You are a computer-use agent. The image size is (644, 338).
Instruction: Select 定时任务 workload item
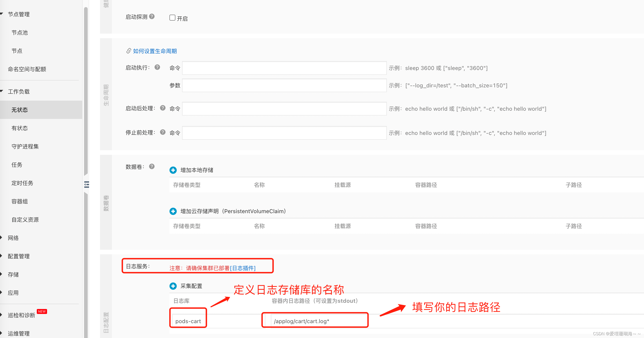tap(23, 183)
